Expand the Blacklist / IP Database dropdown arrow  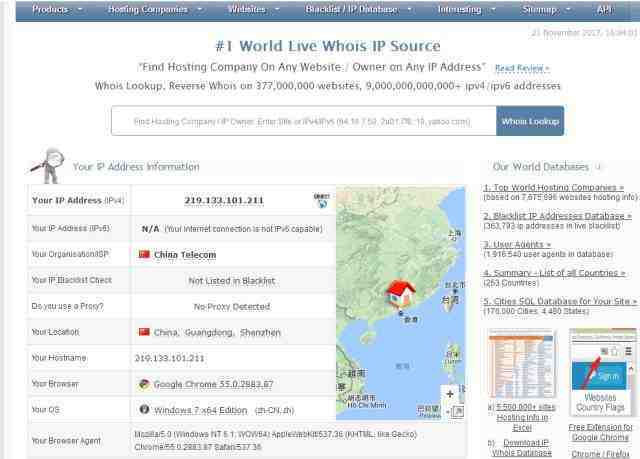(409, 9)
